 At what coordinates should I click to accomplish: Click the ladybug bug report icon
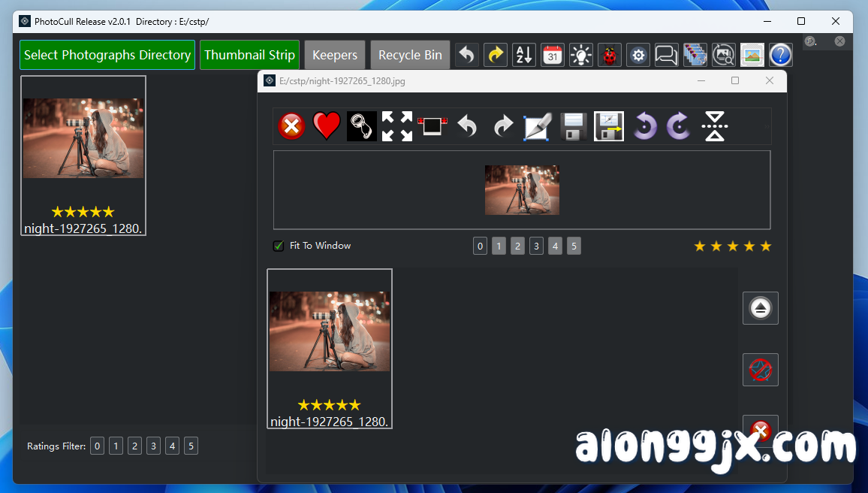coord(609,55)
